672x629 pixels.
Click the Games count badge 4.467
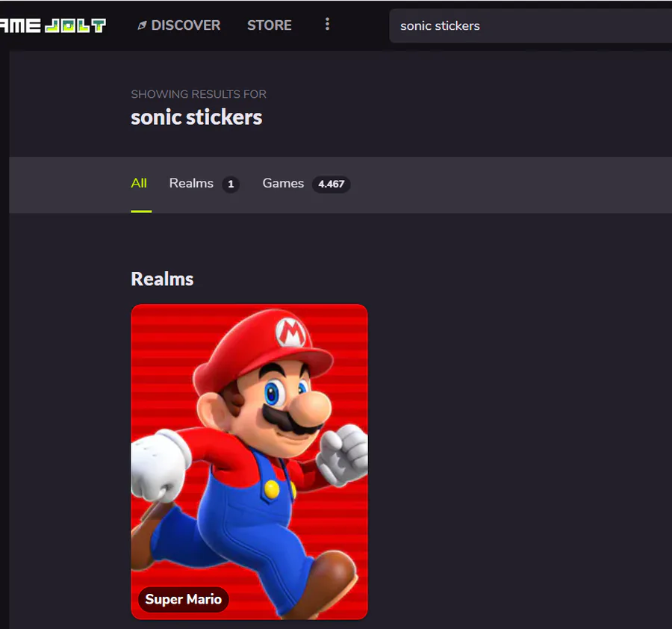pos(332,185)
